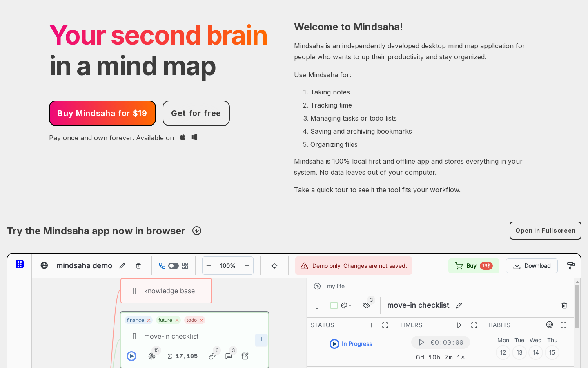Click the in-progress play status icon on node
Image resolution: width=588 pixels, height=368 pixels.
[131, 356]
